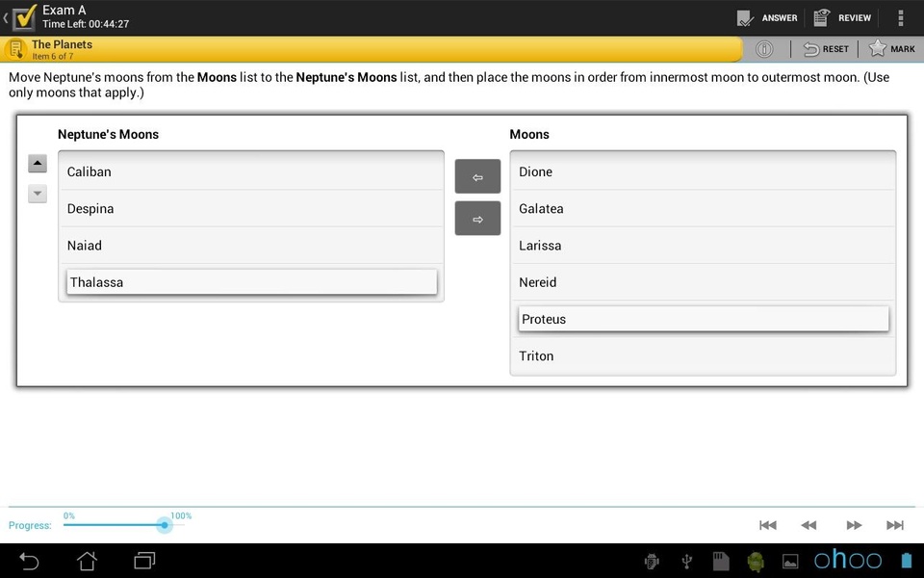Select Galatea in the Moons list

pos(703,209)
